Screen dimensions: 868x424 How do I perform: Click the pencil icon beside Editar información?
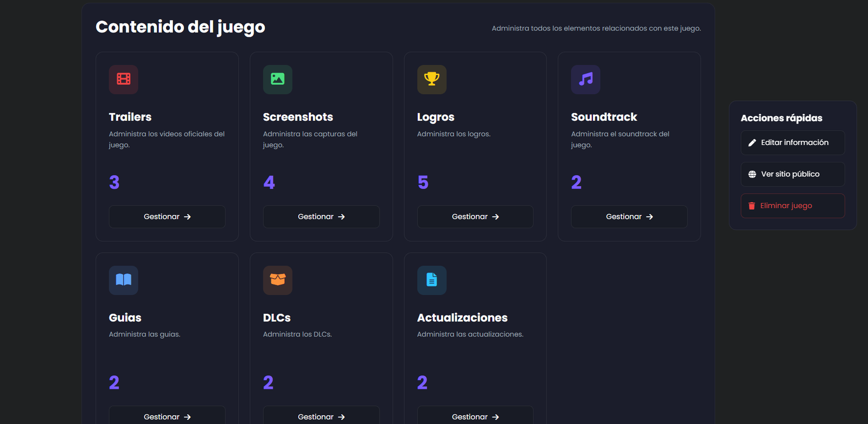pyautogui.click(x=752, y=143)
